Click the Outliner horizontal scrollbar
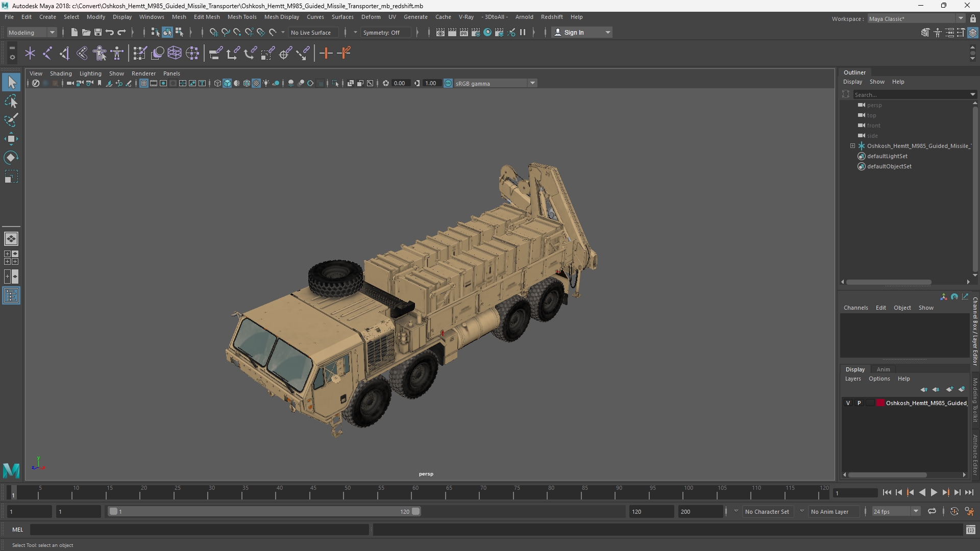 pos(889,282)
